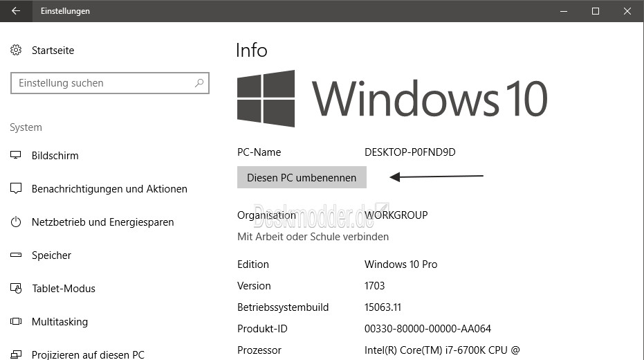Click the Windows 10 Pro edition value
Screen dimensions: 644x360
401,264
